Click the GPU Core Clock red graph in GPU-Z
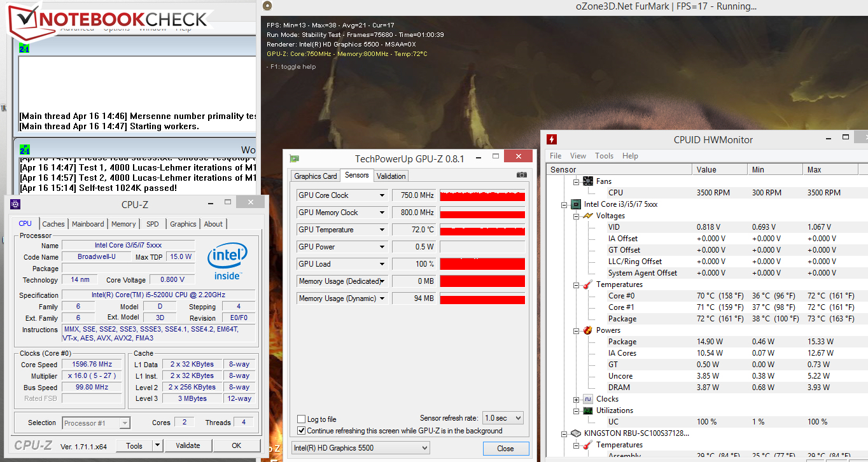Screen dimensions: 868x462 [482, 195]
